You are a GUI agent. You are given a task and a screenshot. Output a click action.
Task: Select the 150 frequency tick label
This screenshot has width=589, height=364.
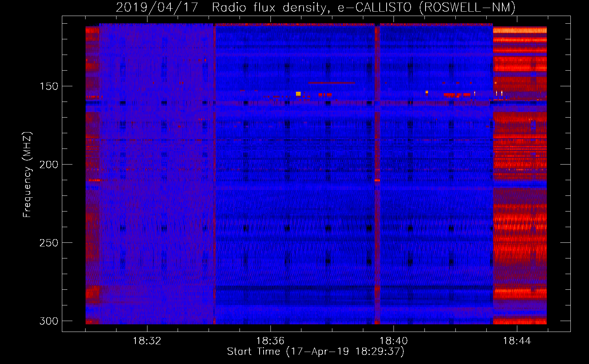pos(49,86)
